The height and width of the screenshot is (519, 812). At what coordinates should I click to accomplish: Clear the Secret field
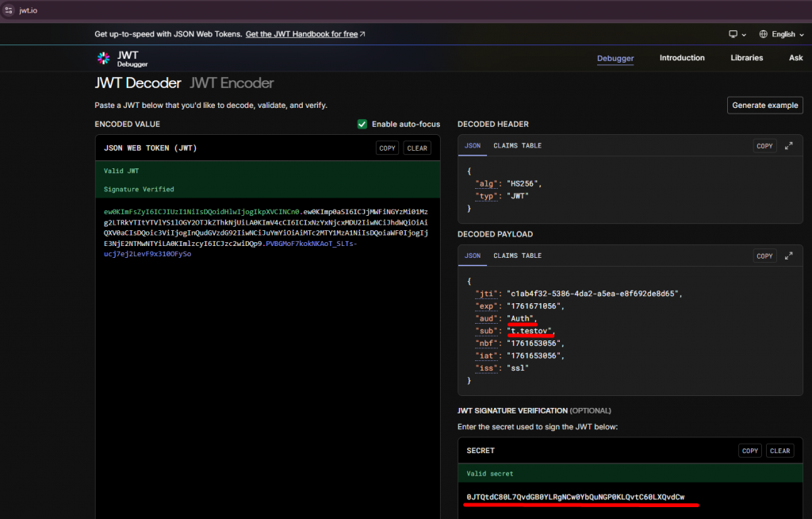coord(779,451)
